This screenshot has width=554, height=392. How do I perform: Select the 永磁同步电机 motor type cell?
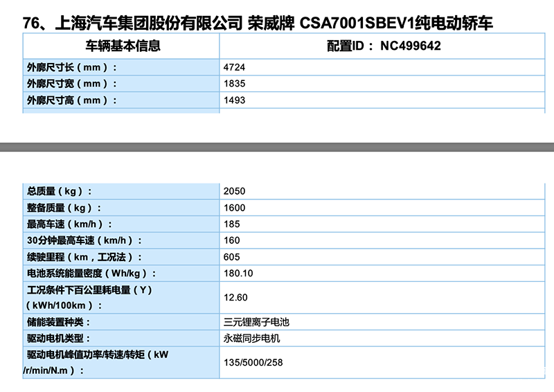pos(252,339)
